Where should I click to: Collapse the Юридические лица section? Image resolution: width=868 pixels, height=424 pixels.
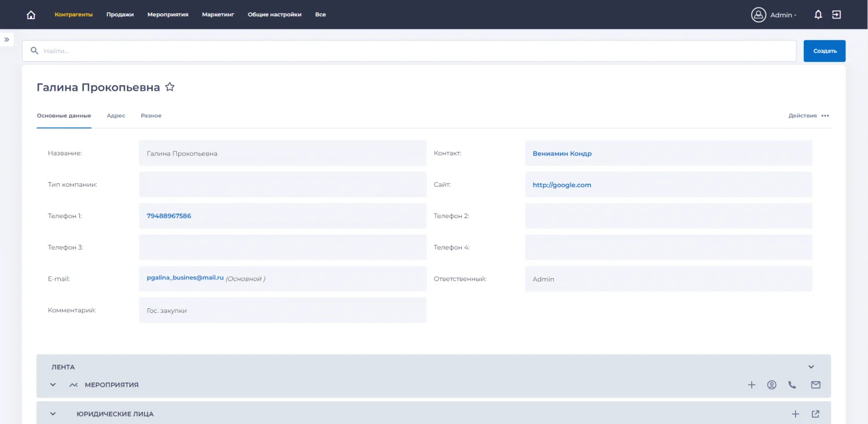click(53, 414)
